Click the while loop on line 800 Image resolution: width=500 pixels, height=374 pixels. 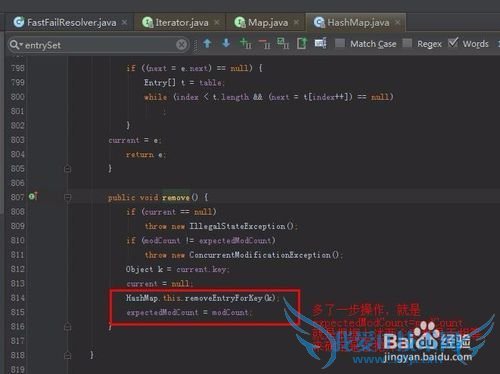click(x=269, y=97)
